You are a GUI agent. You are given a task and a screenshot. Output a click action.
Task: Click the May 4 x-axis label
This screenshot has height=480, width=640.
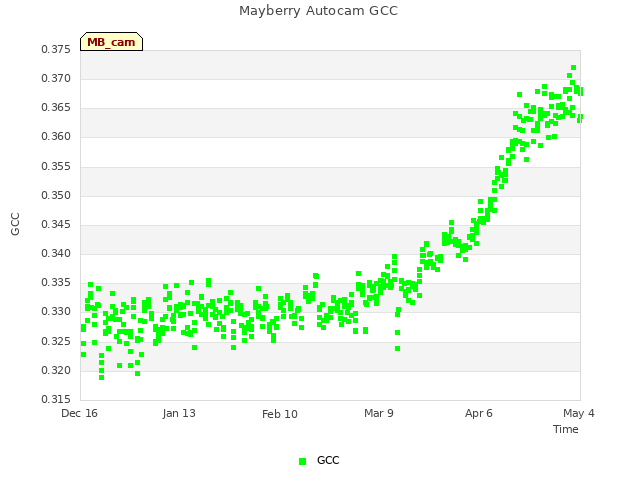click(579, 413)
